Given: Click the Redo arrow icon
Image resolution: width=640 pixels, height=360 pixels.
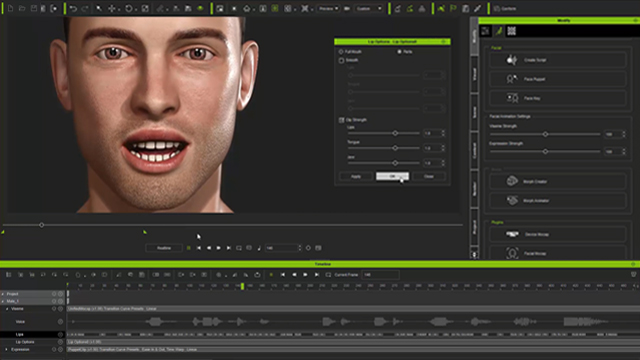Looking at the screenshot, I should click(x=84, y=9).
